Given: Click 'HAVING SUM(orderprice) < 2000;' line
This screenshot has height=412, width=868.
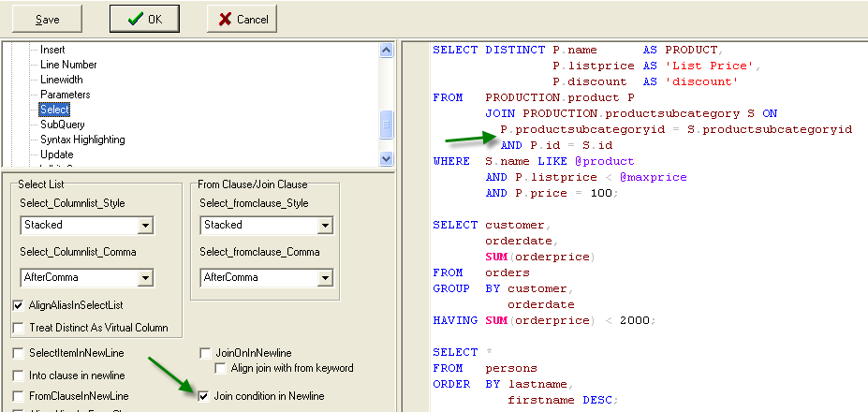Looking at the screenshot, I should point(544,320).
